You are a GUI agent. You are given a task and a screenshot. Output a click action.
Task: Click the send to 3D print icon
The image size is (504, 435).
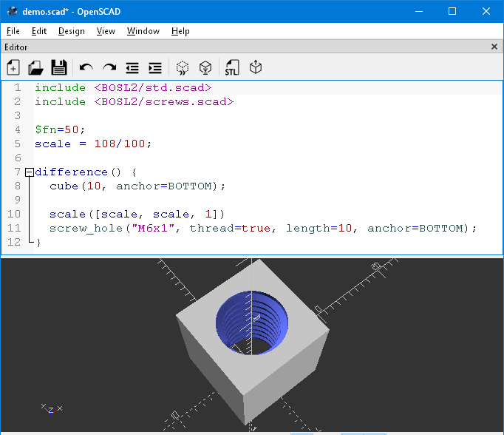point(256,68)
